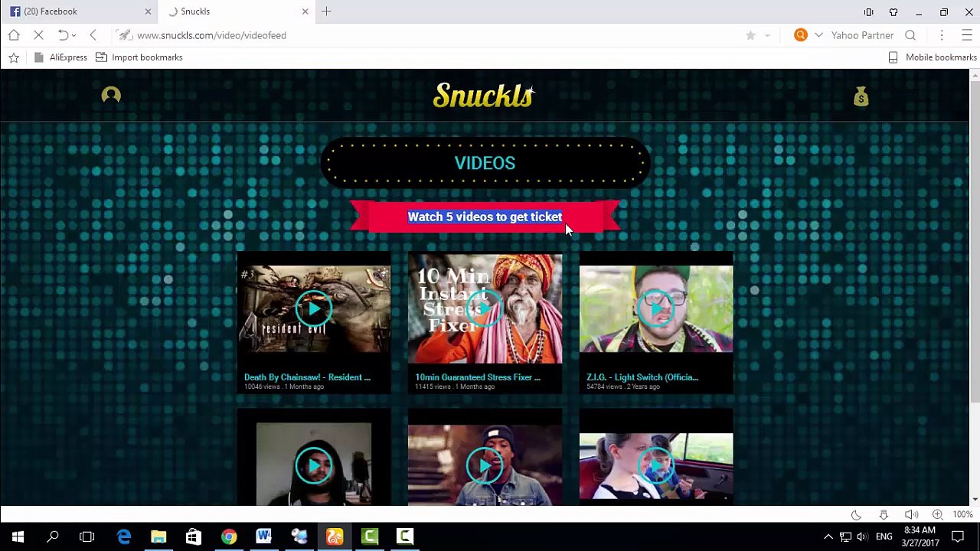Play the Resident Evil chainsaw video
This screenshot has width=980, height=551.
pos(314,308)
